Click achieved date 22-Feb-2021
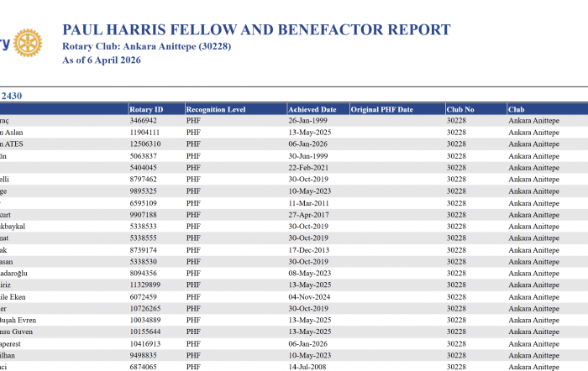This screenshot has width=588, height=371. point(308,168)
